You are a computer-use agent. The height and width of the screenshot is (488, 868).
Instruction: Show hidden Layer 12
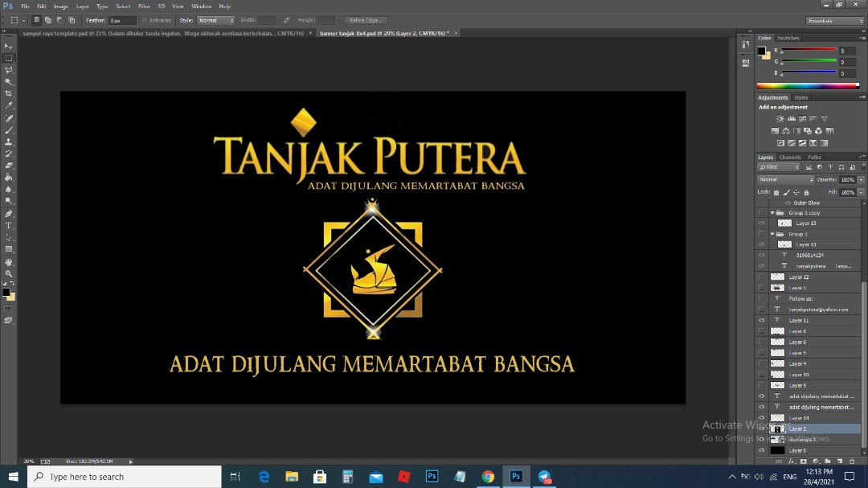(762, 277)
